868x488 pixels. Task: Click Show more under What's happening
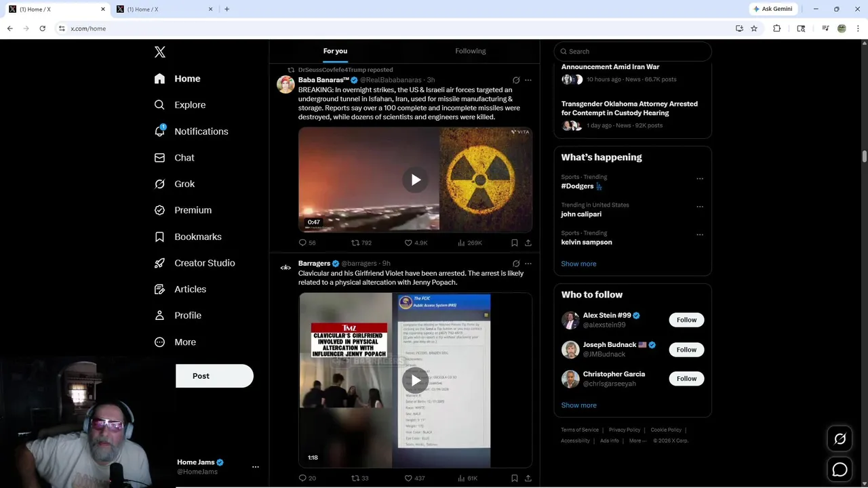point(578,264)
